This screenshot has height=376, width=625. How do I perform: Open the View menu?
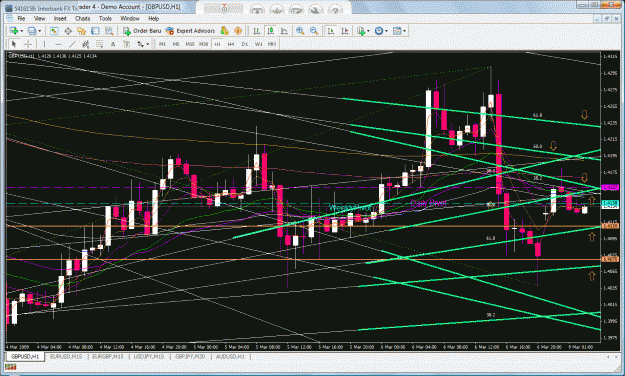[x=39, y=18]
